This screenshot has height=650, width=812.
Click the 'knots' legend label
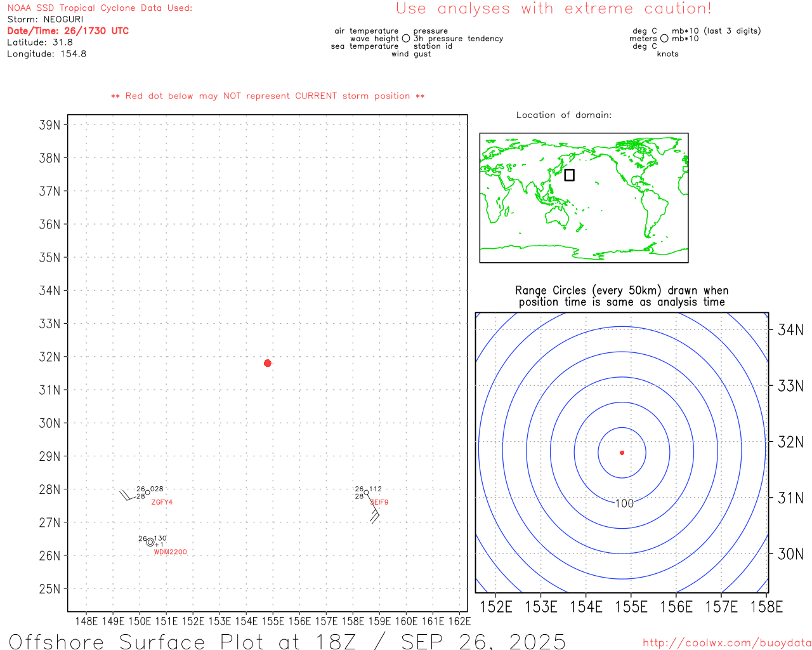668,54
